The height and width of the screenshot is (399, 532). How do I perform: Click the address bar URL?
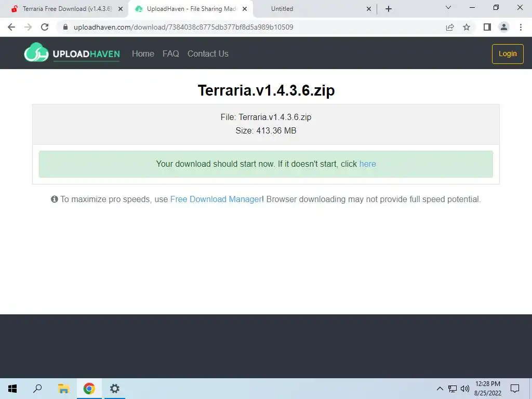click(x=183, y=27)
